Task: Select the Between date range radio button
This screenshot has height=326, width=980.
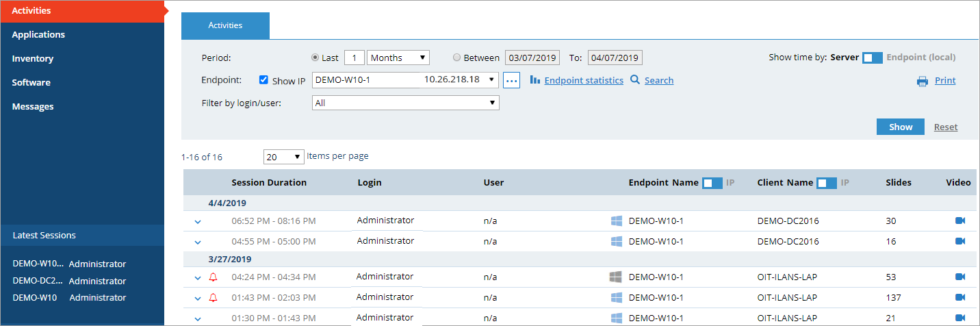Action: click(456, 58)
